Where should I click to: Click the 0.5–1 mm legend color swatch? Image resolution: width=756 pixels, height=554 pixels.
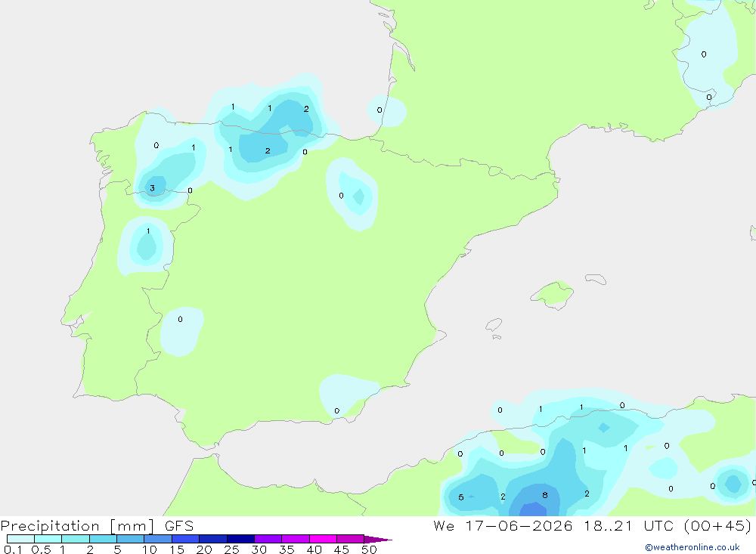48,539
